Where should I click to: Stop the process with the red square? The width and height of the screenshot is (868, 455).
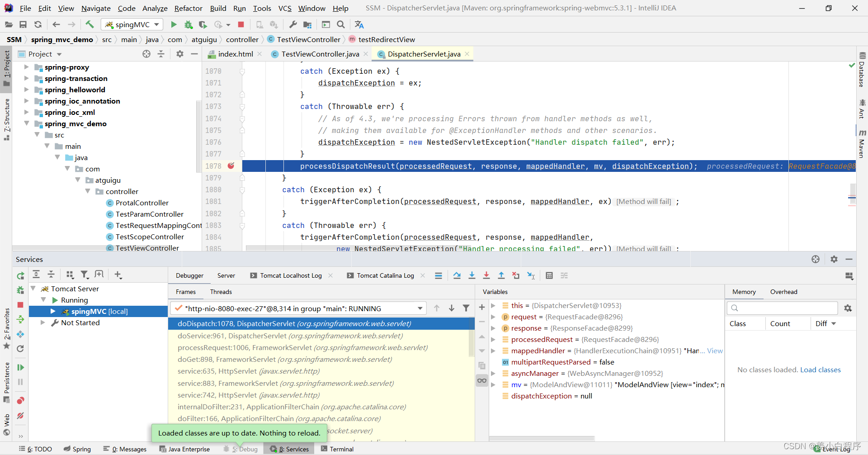pyautogui.click(x=241, y=24)
